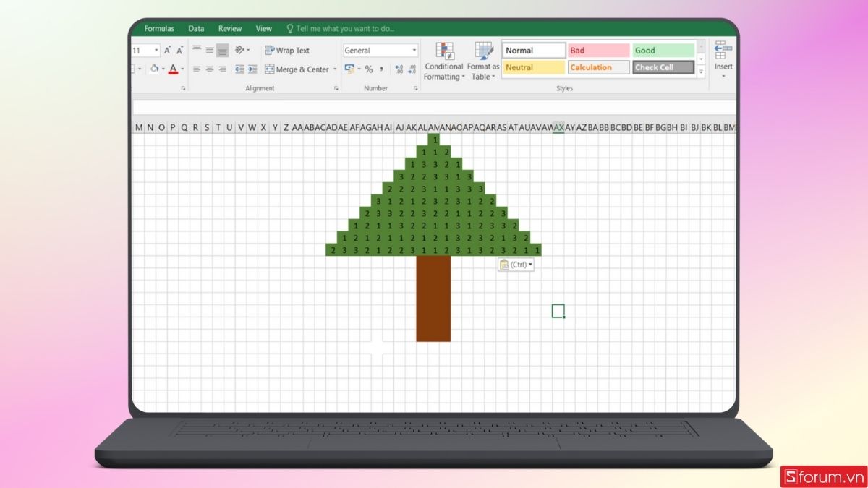Apply the Check Cell style
The height and width of the screenshot is (488, 868).
663,67
